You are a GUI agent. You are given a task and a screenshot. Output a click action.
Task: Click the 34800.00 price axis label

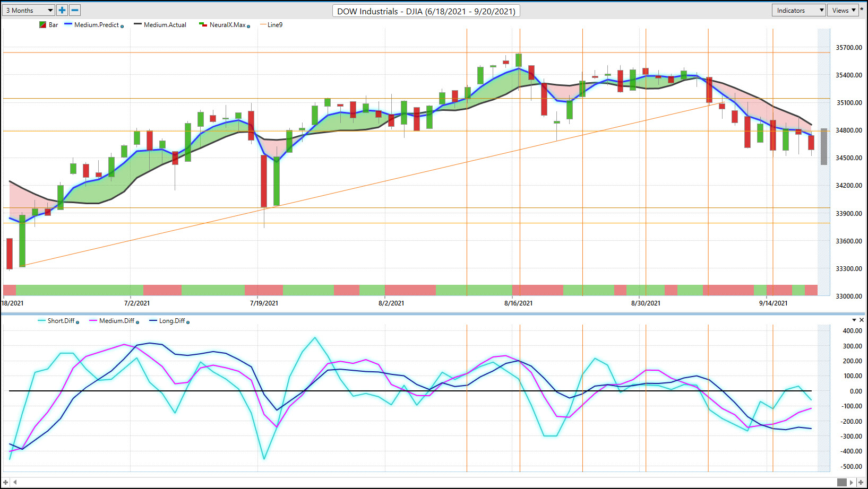[849, 130]
